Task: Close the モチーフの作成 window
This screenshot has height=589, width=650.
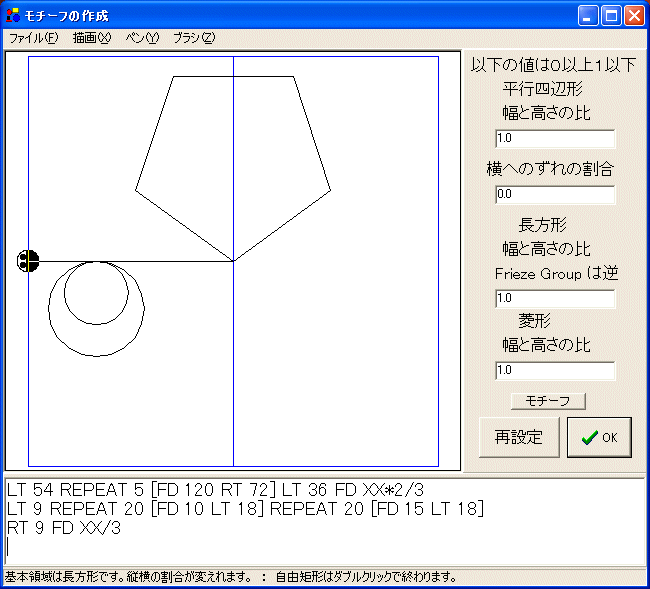Action: pyautogui.click(x=635, y=16)
